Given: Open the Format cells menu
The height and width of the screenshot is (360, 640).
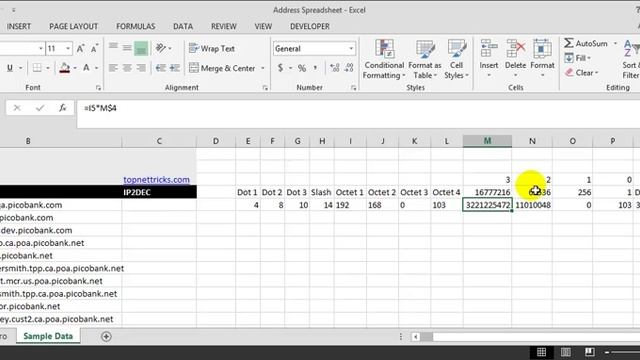Looking at the screenshot, I should pos(542,59).
